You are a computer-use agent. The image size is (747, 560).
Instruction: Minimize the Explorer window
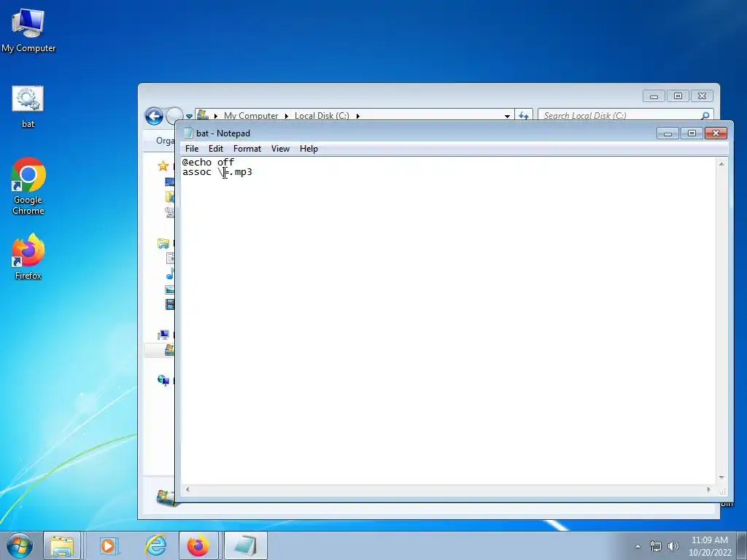pos(654,96)
